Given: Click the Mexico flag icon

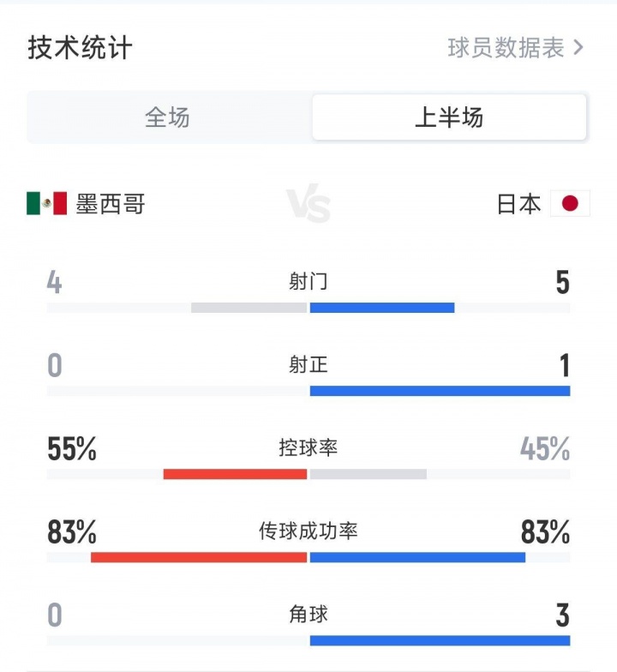Looking at the screenshot, I should click(46, 203).
